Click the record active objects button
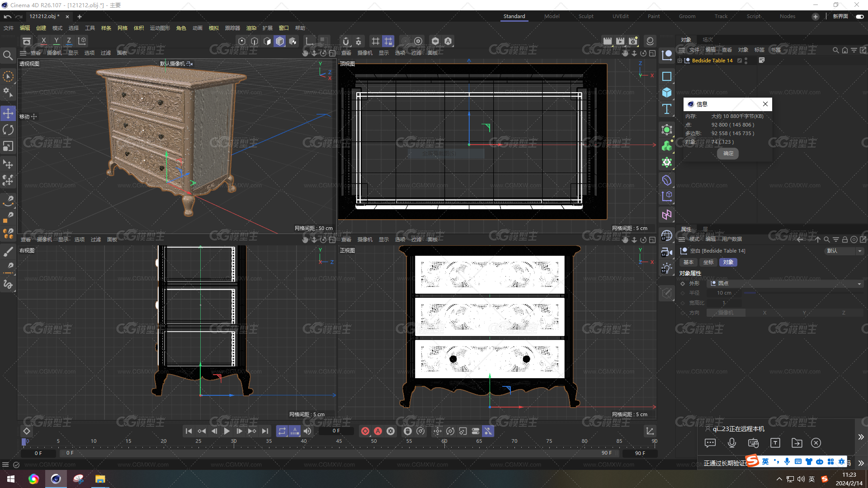Viewport: 868px width, 488px height. 365,431
